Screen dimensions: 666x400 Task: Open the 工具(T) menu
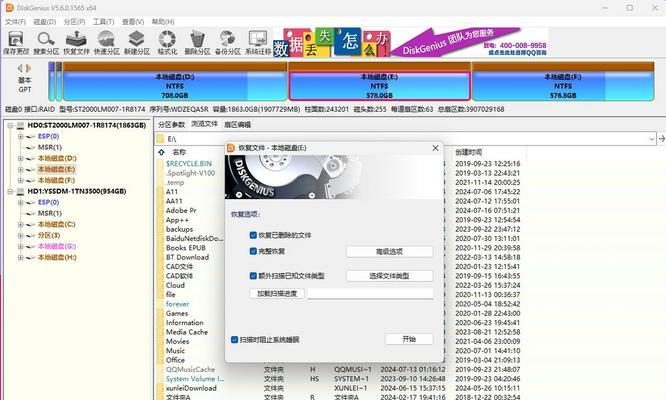click(x=104, y=22)
